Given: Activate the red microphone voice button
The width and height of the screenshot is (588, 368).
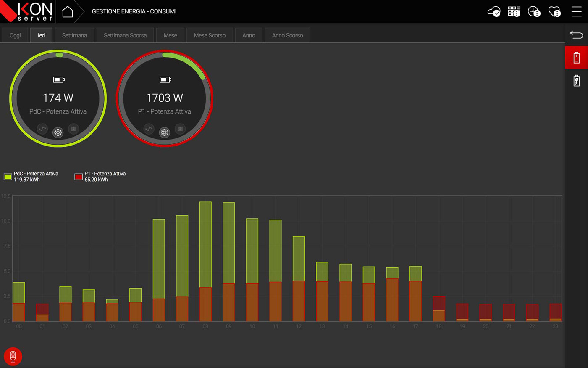Looking at the screenshot, I should pos(13,356).
